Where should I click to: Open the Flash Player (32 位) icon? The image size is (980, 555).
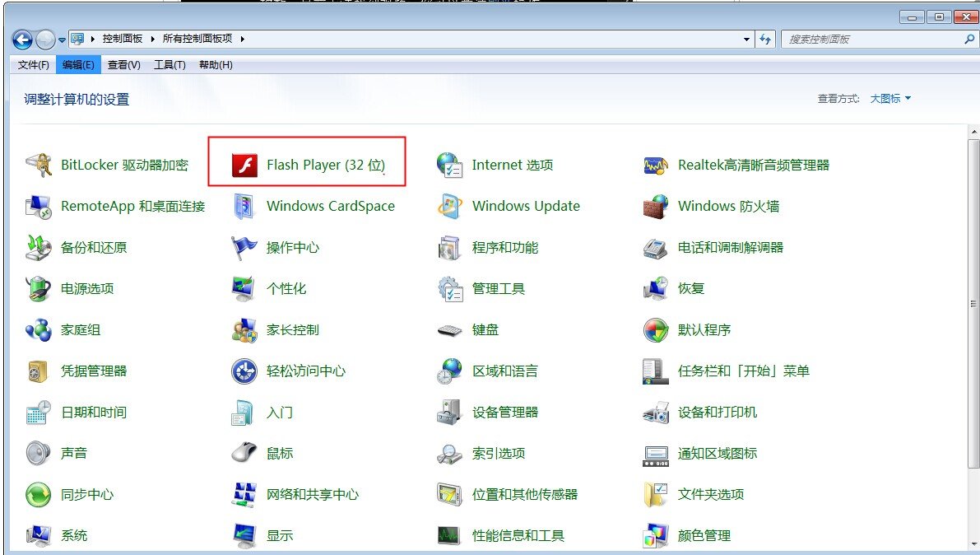[x=244, y=166]
